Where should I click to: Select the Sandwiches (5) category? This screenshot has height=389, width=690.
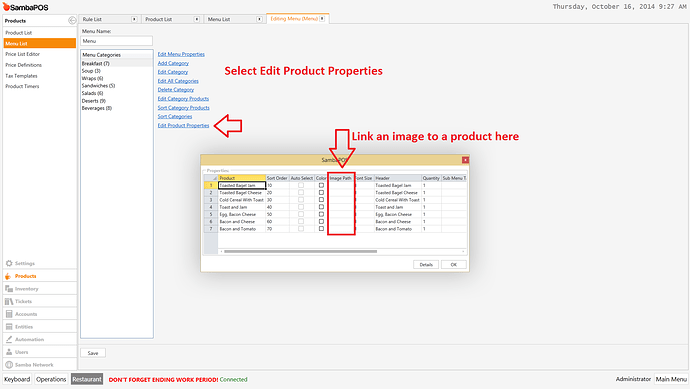(98, 86)
